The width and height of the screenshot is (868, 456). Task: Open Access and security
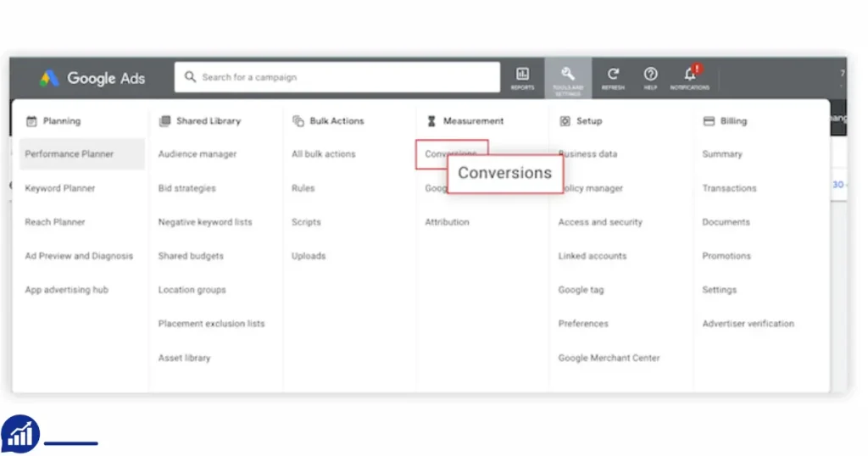point(600,222)
